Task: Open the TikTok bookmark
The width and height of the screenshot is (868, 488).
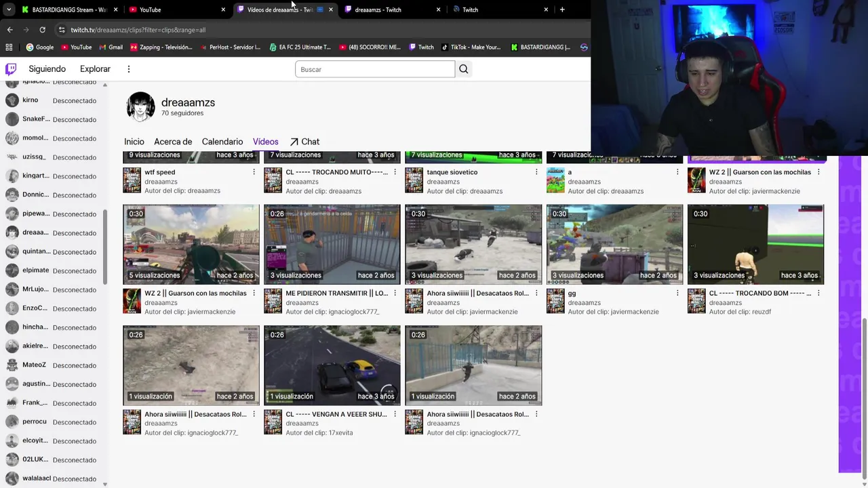Action: [471, 47]
